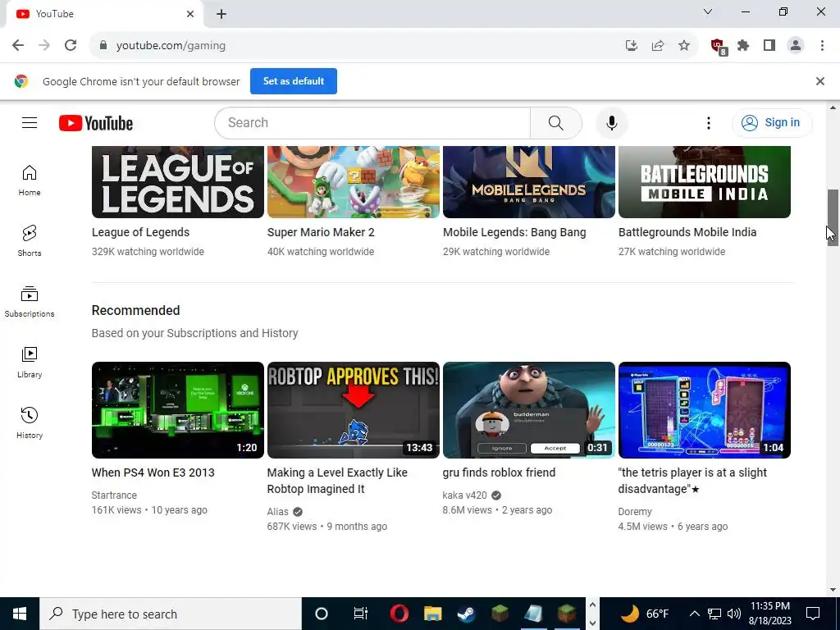Open the Startrance channel link
This screenshot has height=630, width=840.
pos(114,495)
